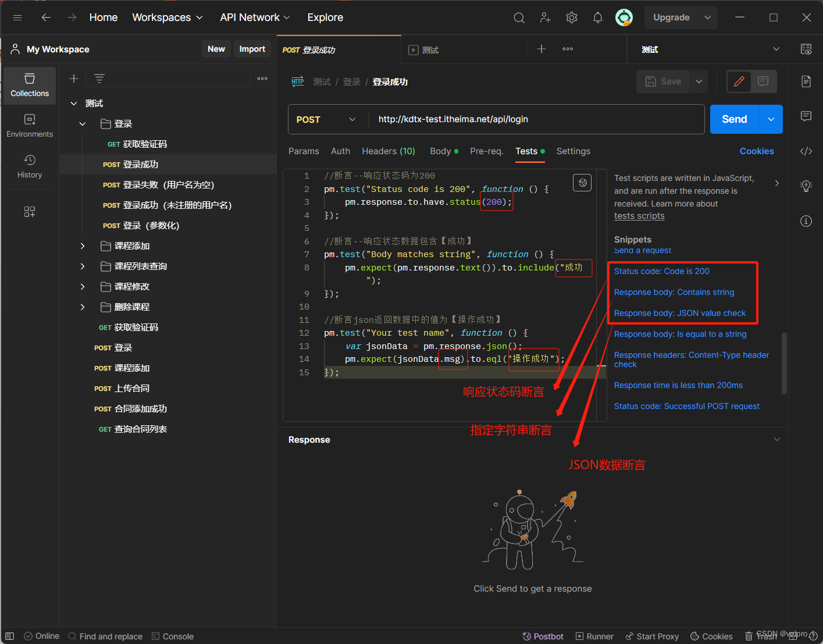The width and height of the screenshot is (823, 644).
Task: Open the tests scripts link
Action: (639, 216)
